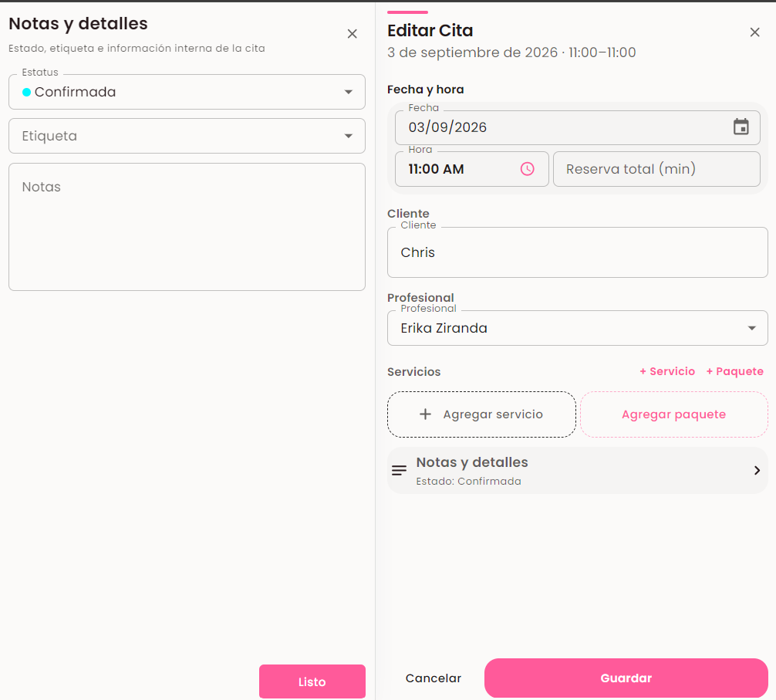Click the Agregar paquete button
The width and height of the screenshot is (776, 700).
point(673,414)
